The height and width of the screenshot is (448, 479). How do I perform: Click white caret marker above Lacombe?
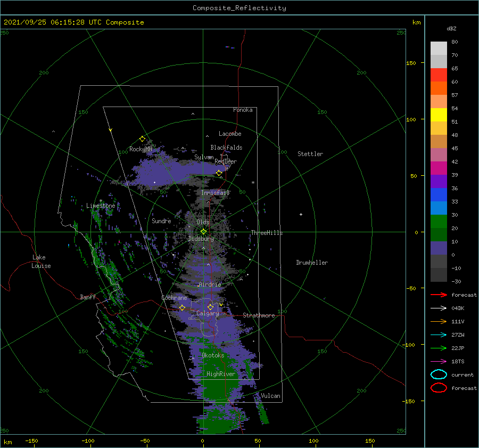tap(207, 136)
